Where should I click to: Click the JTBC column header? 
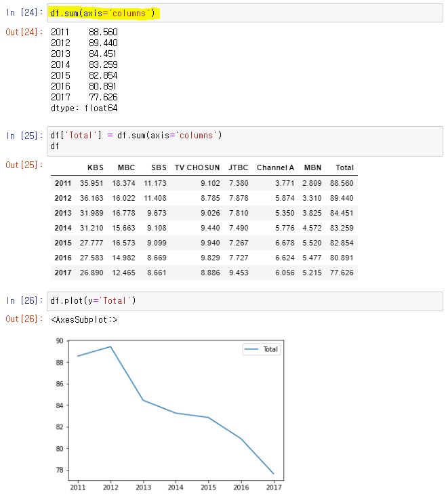click(239, 167)
